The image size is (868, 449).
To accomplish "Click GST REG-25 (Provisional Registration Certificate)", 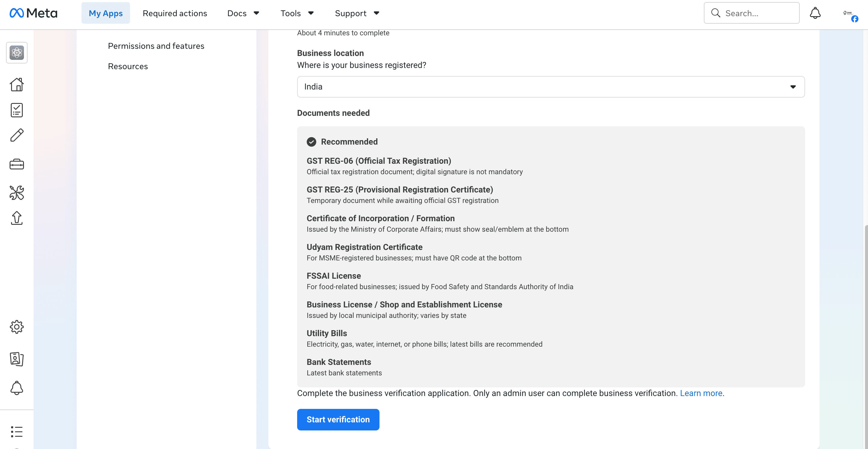I will coord(400,190).
